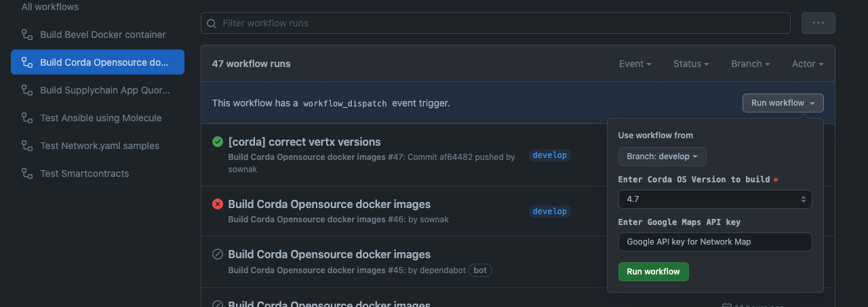Click the green success check icon for run #47
Viewport: 868px width, 307px height.
coord(218,142)
